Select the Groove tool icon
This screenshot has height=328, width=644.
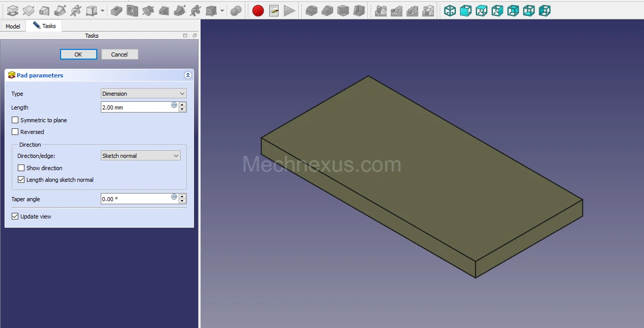coord(148,10)
